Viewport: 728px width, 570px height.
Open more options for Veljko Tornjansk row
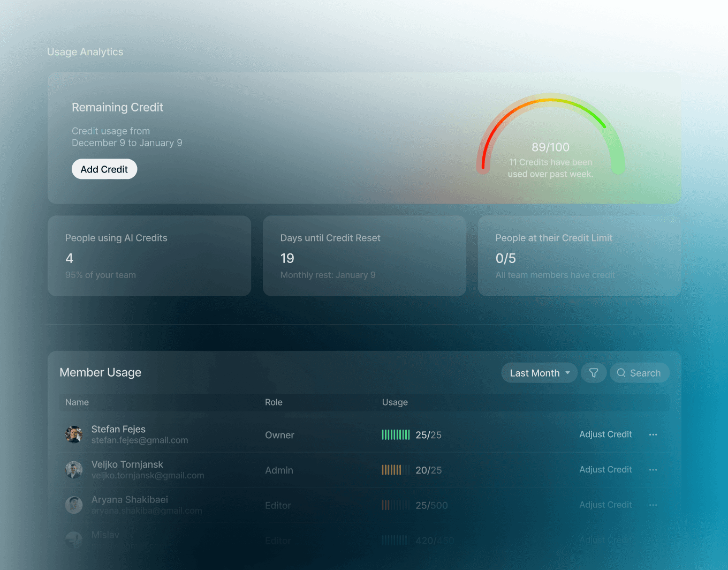(653, 470)
